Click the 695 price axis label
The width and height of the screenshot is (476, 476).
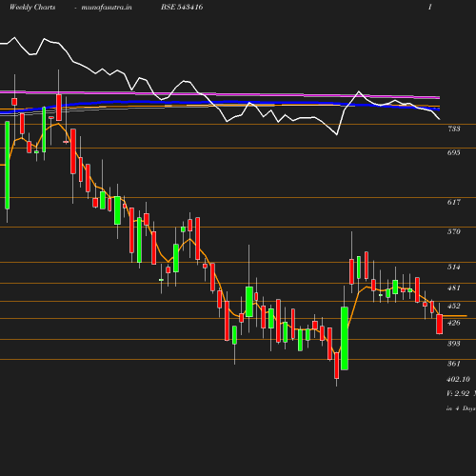454,152
